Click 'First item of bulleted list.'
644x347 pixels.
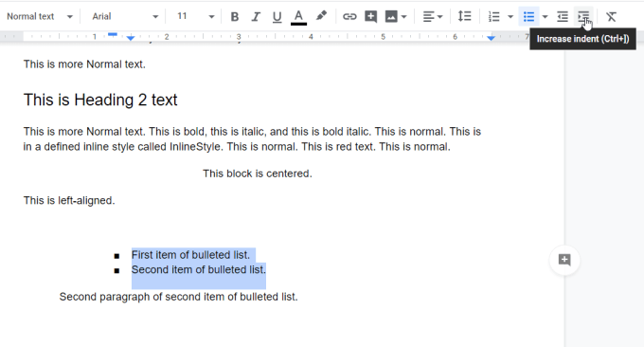pos(190,255)
